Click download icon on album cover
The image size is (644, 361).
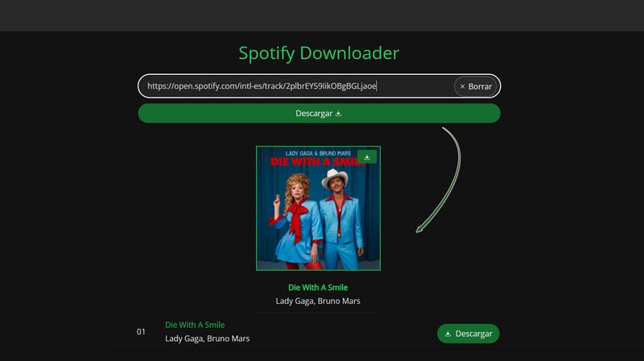(367, 157)
